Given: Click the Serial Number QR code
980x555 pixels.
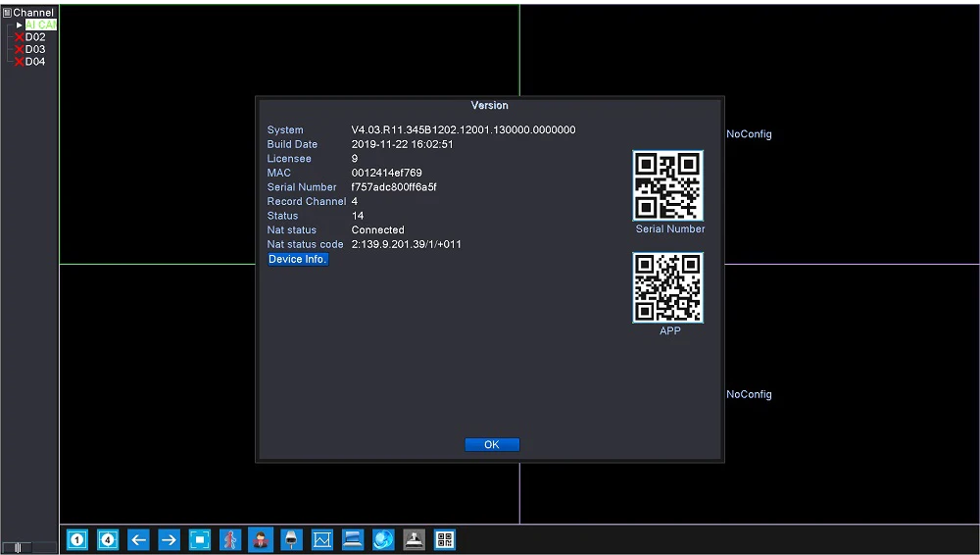Looking at the screenshot, I should click(x=668, y=186).
